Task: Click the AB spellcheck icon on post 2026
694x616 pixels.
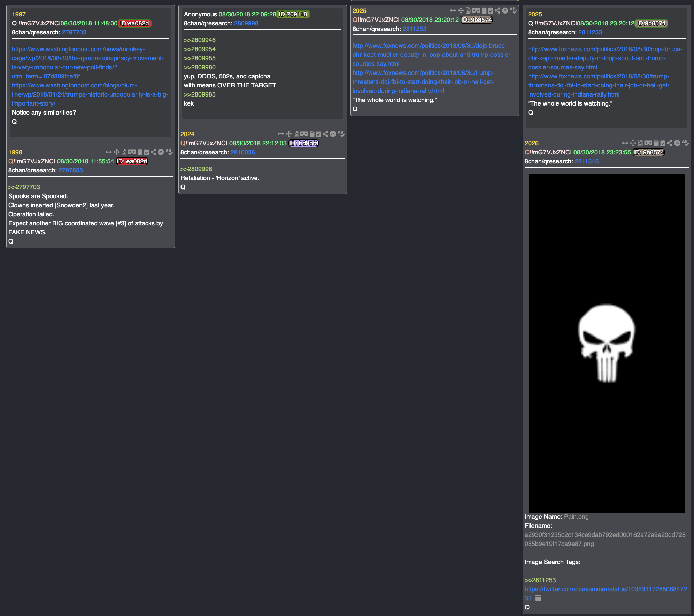Action: coord(685,143)
